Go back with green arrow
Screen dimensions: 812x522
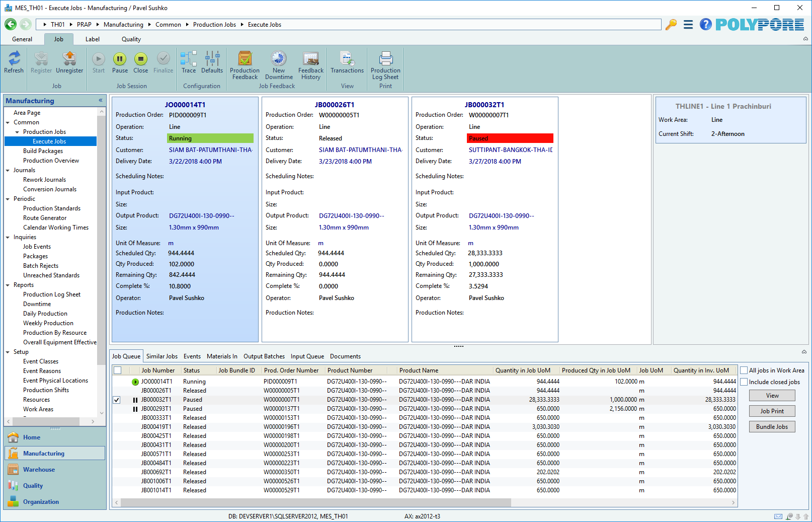pos(11,24)
